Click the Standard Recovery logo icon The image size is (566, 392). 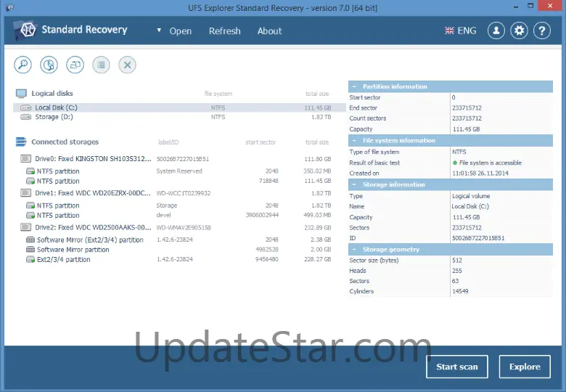26,30
